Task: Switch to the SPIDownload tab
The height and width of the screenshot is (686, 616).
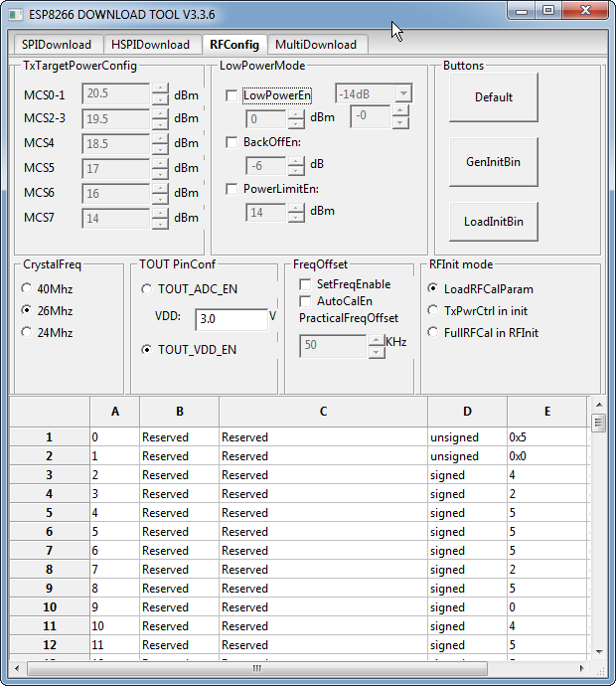Action: pyautogui.click(x=57, y=45)
